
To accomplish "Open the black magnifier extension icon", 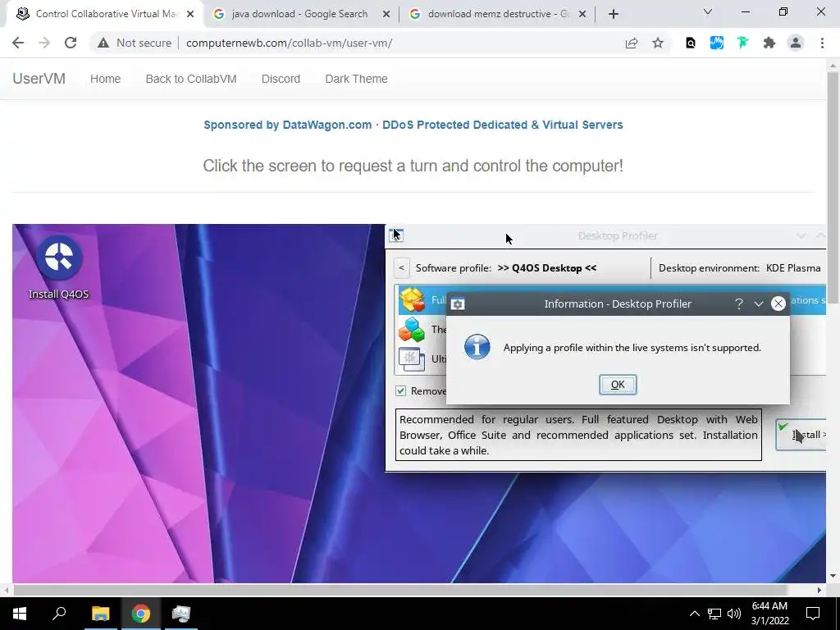I will [x=691, y=43].
